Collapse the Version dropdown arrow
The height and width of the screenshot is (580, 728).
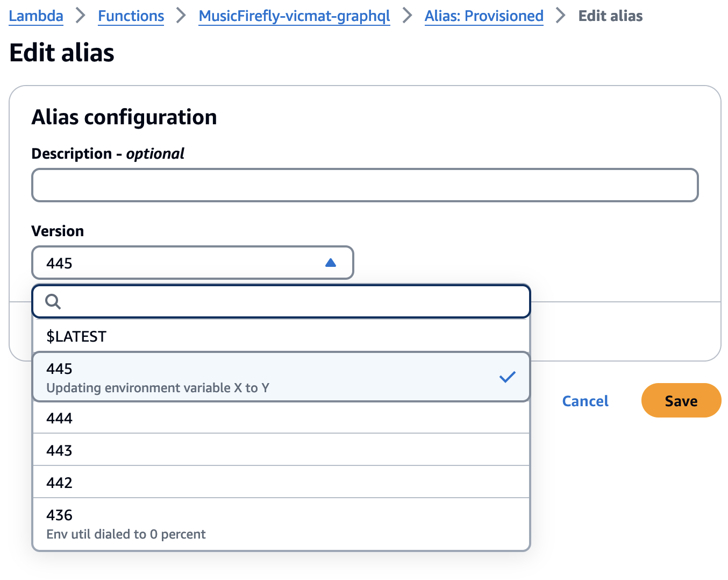pos(331,263)
